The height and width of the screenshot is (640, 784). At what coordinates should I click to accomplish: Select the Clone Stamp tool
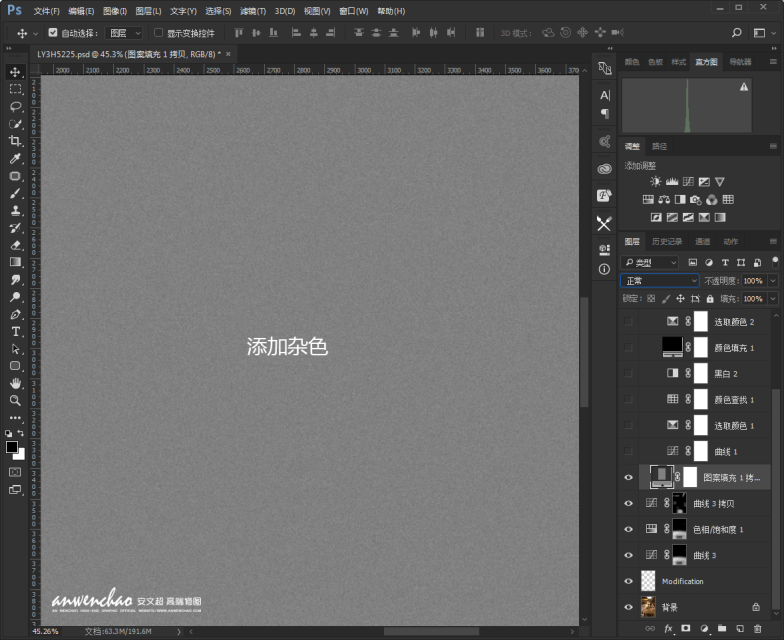(15, 210)
